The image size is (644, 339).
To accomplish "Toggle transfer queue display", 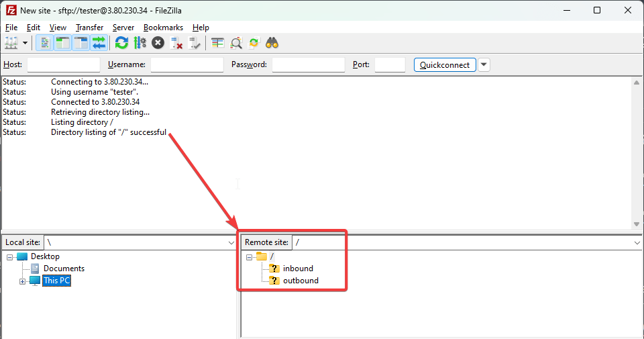I will click(x=99, y=43).
